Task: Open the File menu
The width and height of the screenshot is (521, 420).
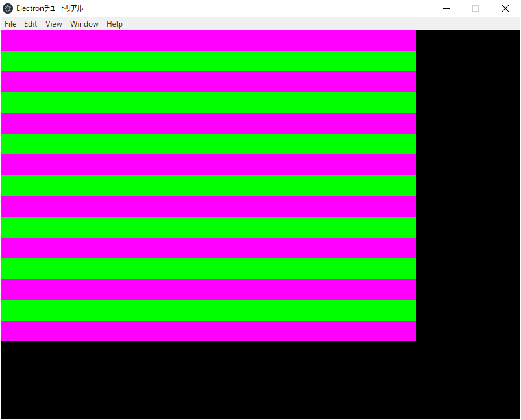Action: [10, 23]
